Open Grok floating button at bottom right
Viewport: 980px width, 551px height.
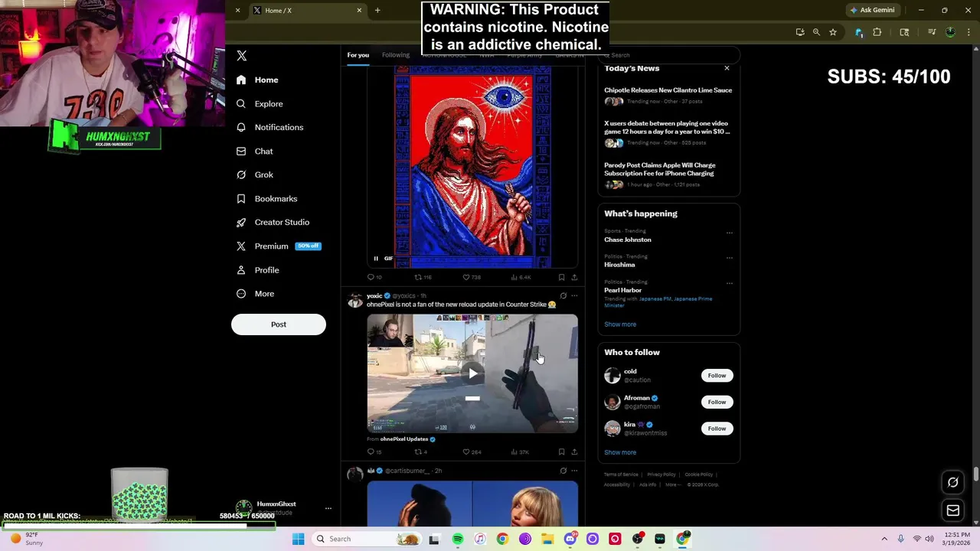click(953, 482)
